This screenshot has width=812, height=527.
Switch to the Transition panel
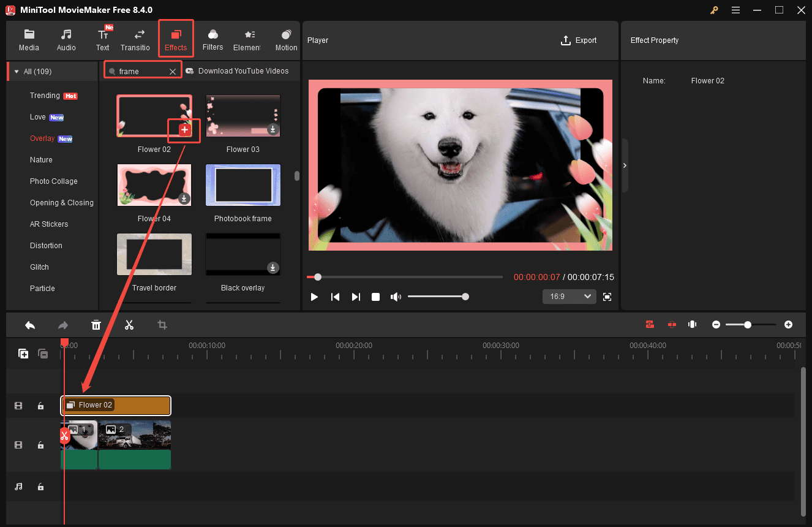click(135, 39)
